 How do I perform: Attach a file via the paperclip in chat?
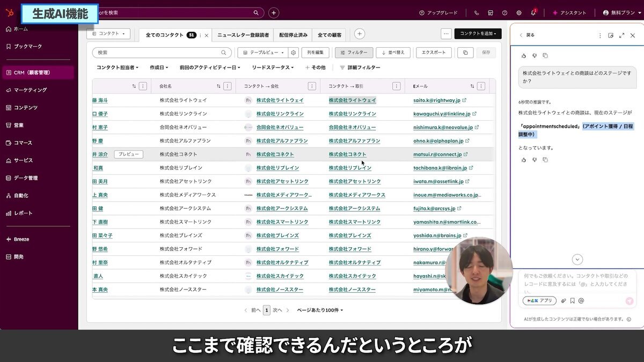(563, 300)
